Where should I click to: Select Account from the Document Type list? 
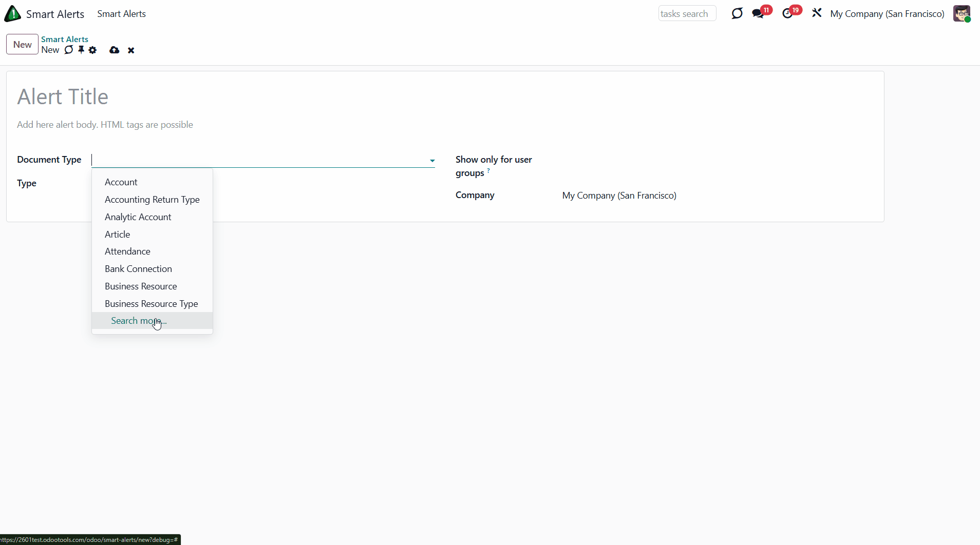click(x=121, y=182)
